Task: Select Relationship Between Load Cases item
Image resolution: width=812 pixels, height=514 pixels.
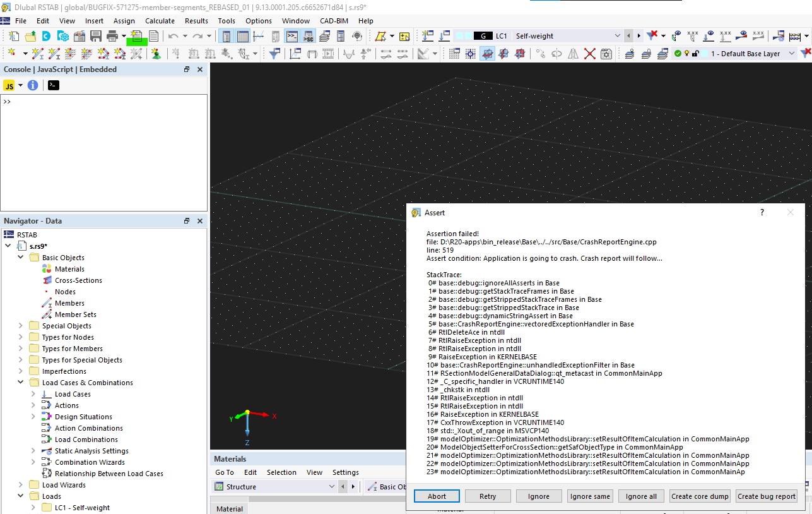Action: point(109,474)
